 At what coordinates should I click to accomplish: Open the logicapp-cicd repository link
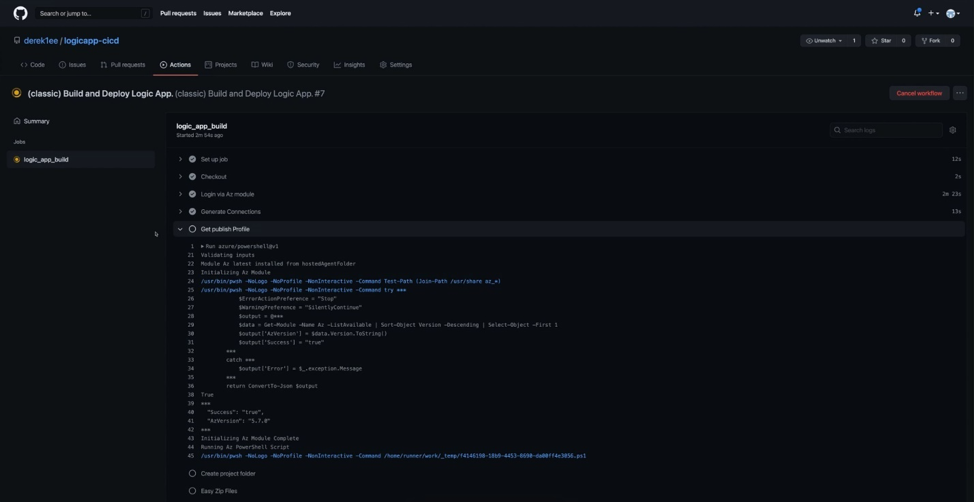coord(91,40)
